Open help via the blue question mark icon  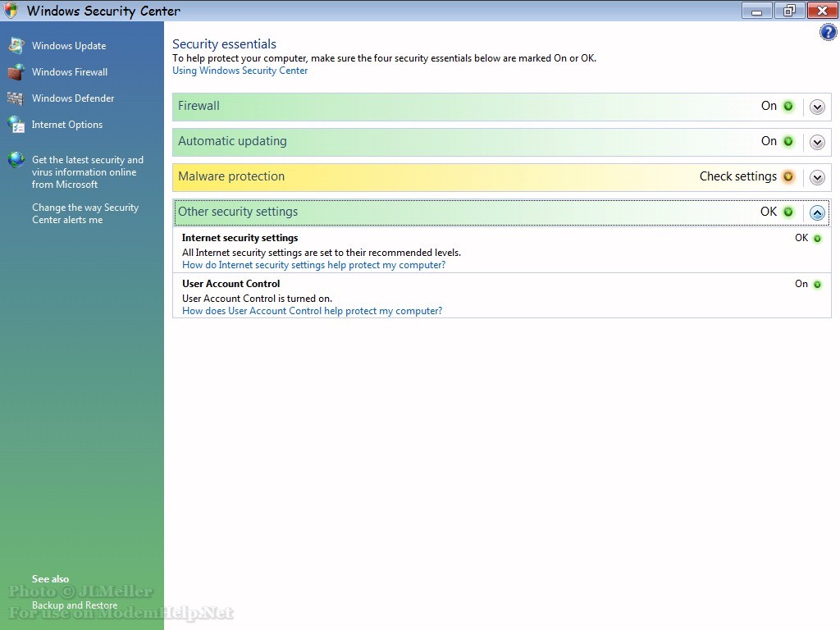coord(829,33)
